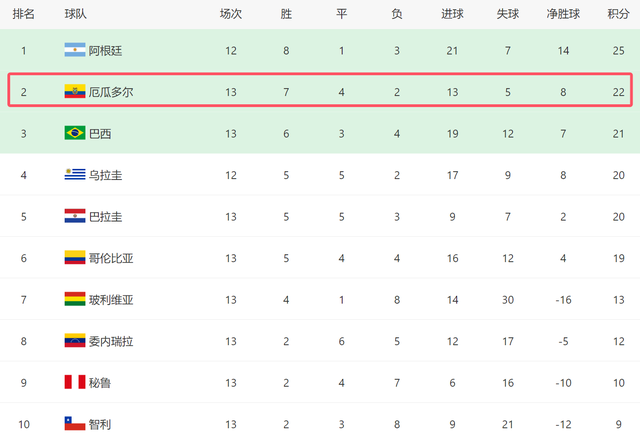This screenshot has height=443, width=640.
Task: Click the Bolivia flag icon
Action: pos(75,299)
